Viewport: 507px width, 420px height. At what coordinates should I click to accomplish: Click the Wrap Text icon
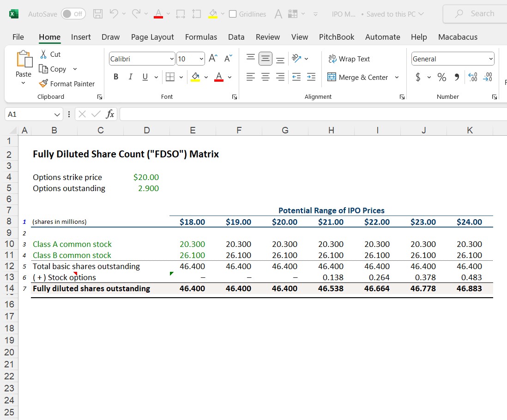click(x=349, y=59)
